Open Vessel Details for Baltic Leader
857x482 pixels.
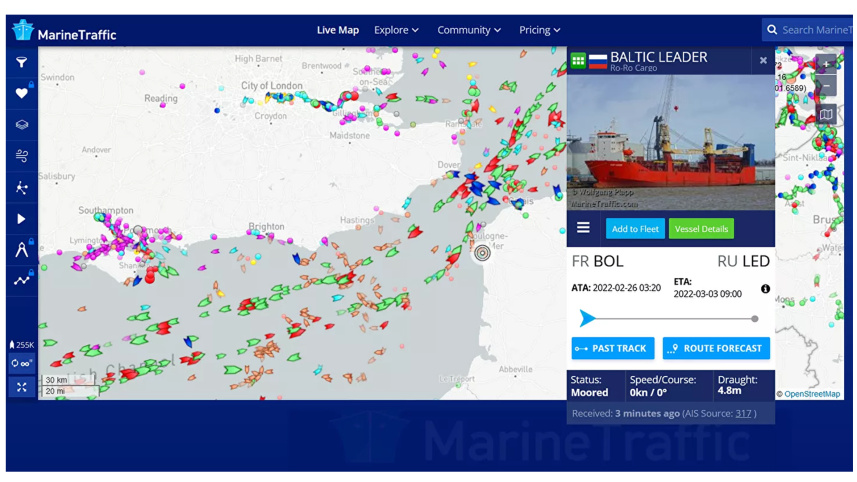[x=701, y=229]
